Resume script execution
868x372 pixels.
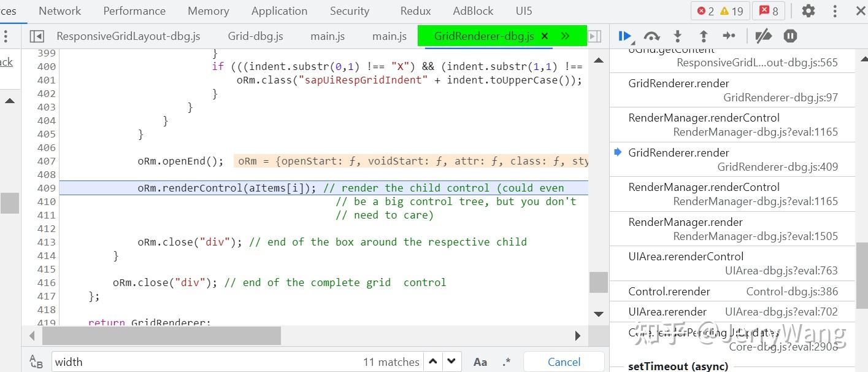[625, 36]
